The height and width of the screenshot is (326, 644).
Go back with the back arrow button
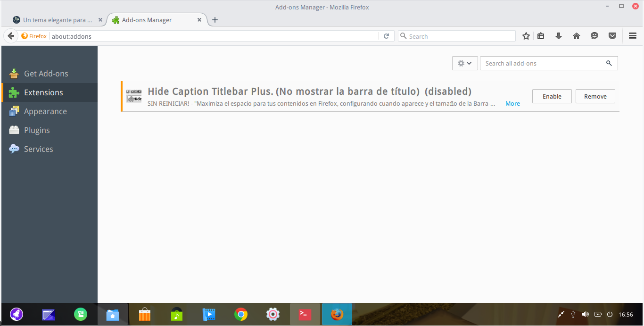pos(11,36)
